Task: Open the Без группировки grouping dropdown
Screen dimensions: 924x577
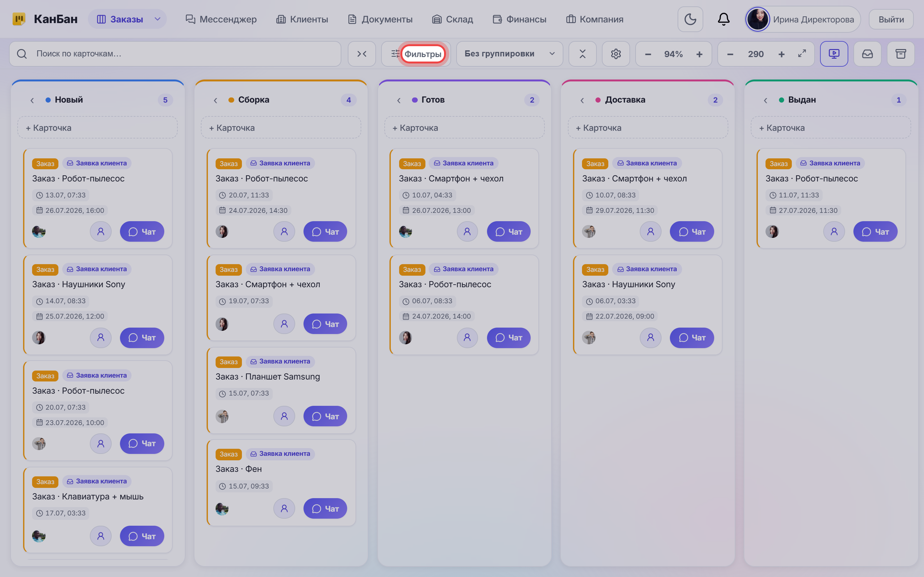Action: pos(509,54)
